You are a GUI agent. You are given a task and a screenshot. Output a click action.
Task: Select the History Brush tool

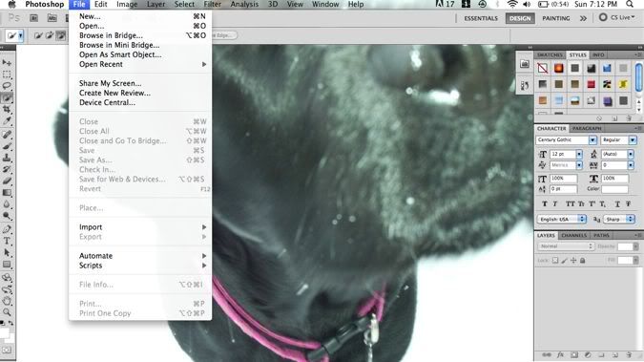click(7, 169)
